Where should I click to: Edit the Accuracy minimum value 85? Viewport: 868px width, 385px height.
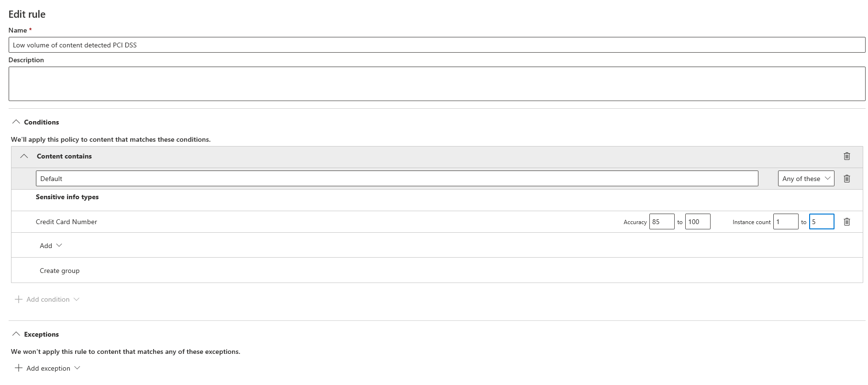click(661, 222)
